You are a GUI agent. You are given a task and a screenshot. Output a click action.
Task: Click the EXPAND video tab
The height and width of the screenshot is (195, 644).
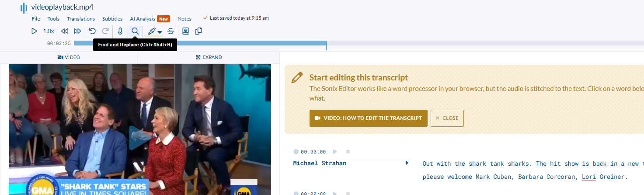point(209,57)
